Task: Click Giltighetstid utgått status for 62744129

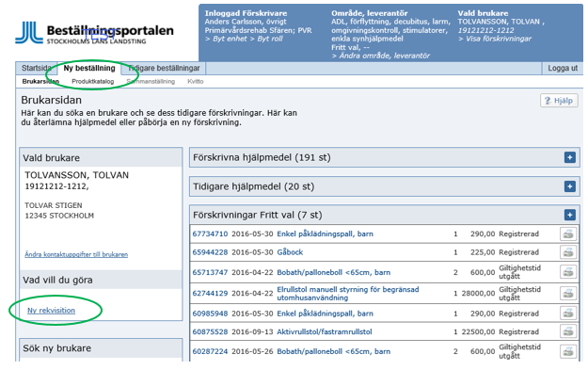Action: tap(519, 294)
